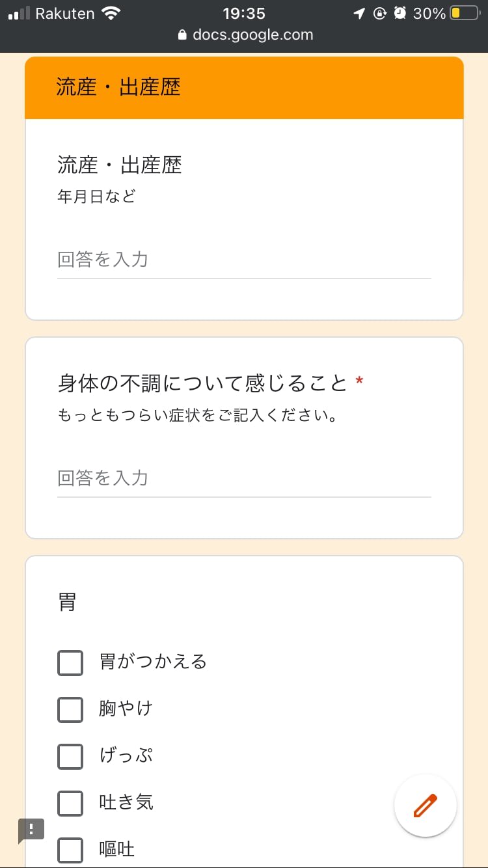Viewport: 488px width, 868px height.
Task: Check the 胃がつかえる checkbox
Action: tap(70, 662)
